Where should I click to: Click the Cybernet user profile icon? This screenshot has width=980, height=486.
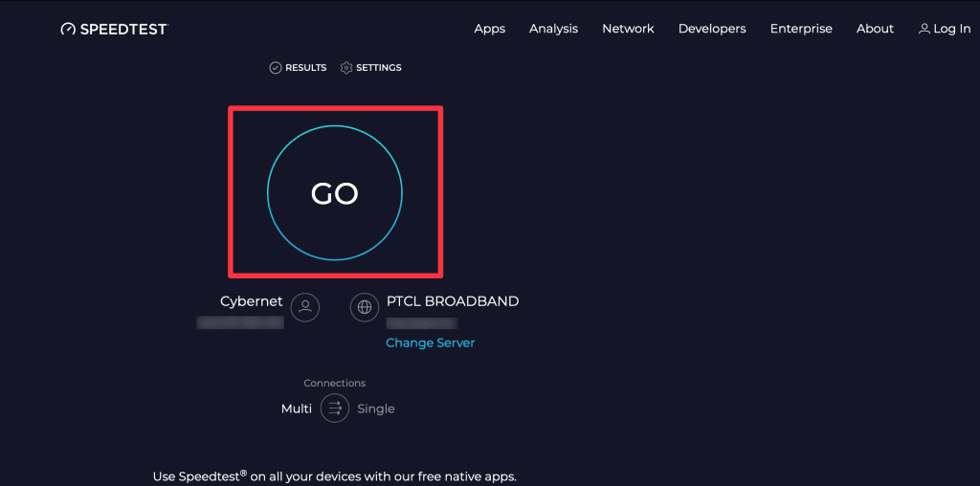(305, 307)
